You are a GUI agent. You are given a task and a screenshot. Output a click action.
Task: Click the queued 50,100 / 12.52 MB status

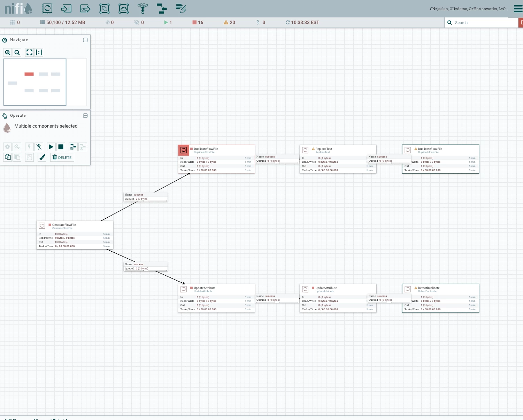62,22
